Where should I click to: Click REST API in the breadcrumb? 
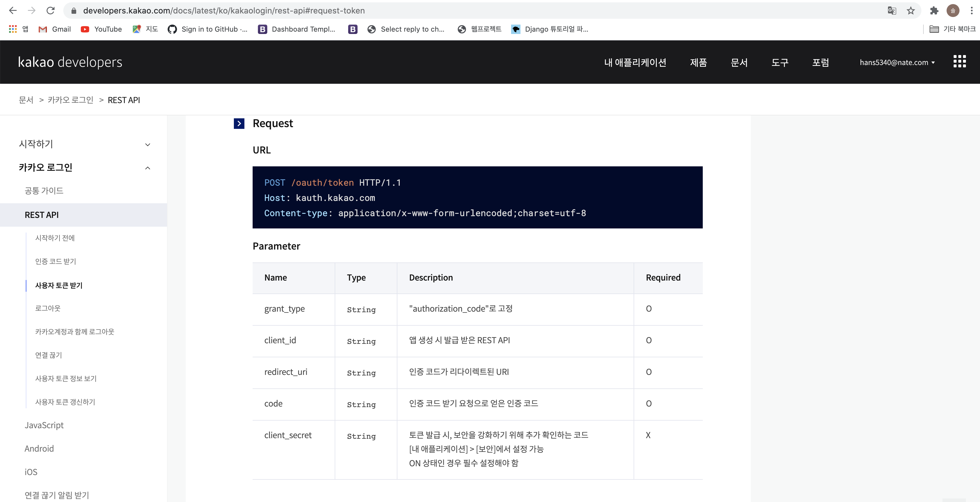point(124,100)
